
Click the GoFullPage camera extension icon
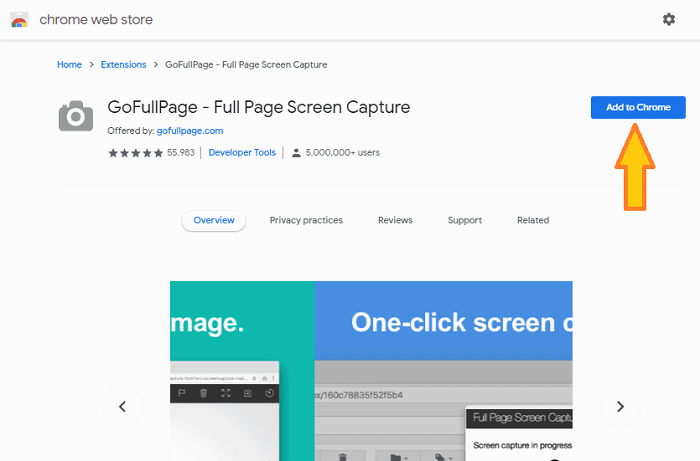[x=76, y=116]
